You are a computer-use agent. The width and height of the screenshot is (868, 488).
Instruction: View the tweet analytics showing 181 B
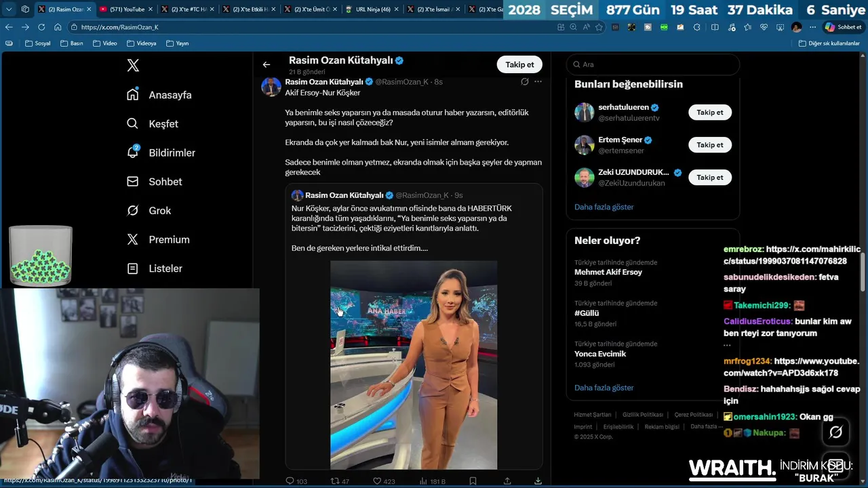pos(432,481)
